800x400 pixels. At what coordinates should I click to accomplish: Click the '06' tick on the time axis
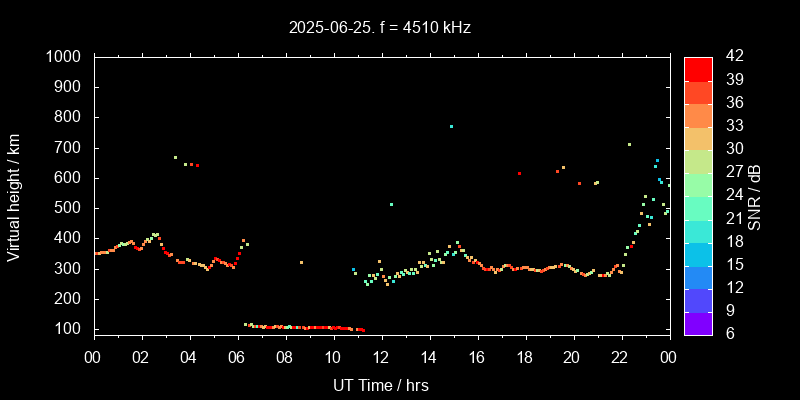click(x=237, y=356)
